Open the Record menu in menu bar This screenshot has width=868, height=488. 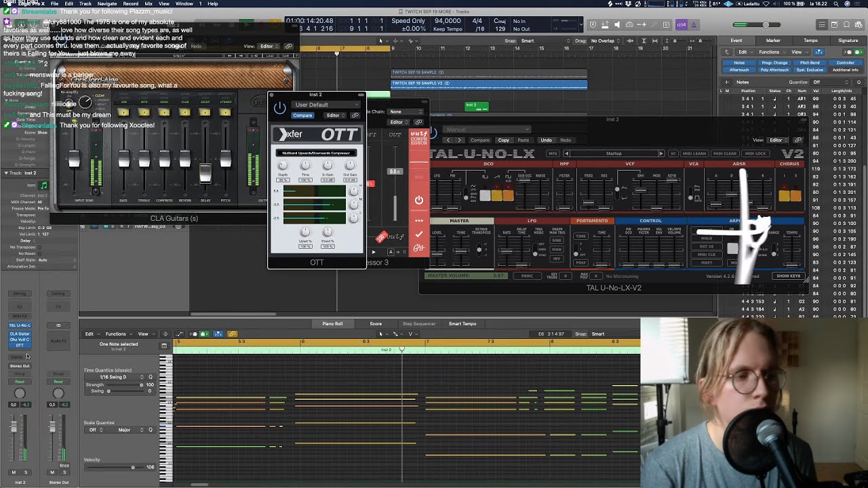click(x=130, y=3)
